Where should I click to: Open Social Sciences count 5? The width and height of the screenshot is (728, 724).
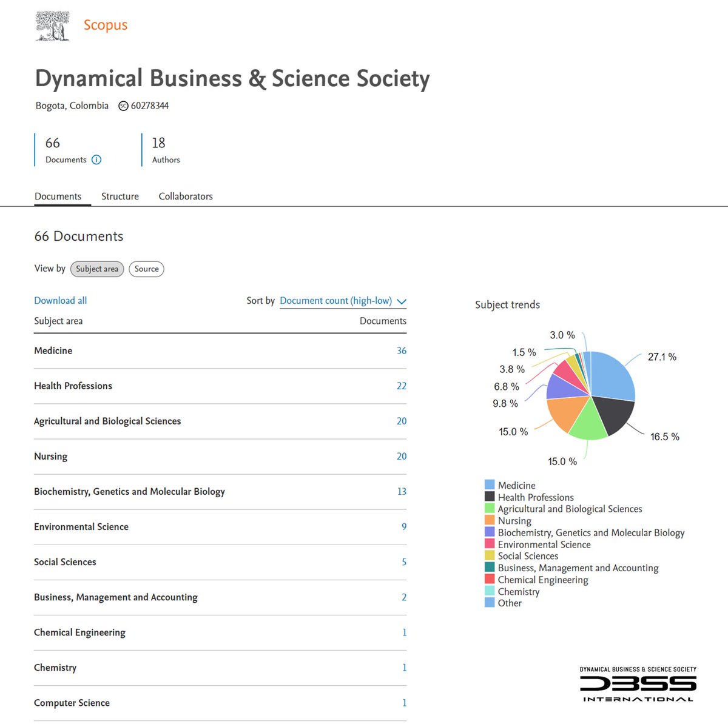[404, 561]
